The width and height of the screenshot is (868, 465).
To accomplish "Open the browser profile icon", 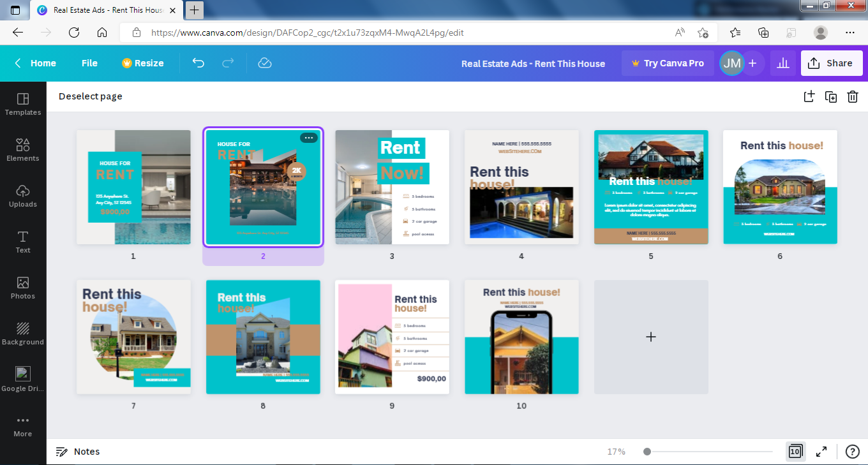I will tap(821, 33).
